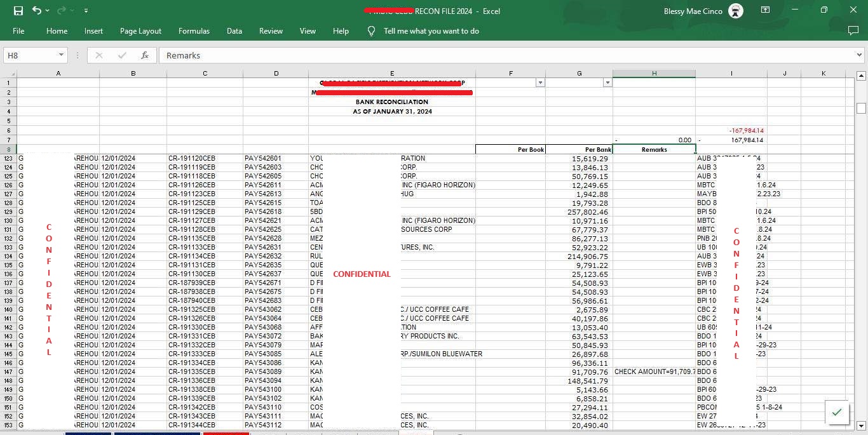Click the Tell me what you want to do box
Image resolution: width=868 pixels, height=435 pixels.
[431, 30]
